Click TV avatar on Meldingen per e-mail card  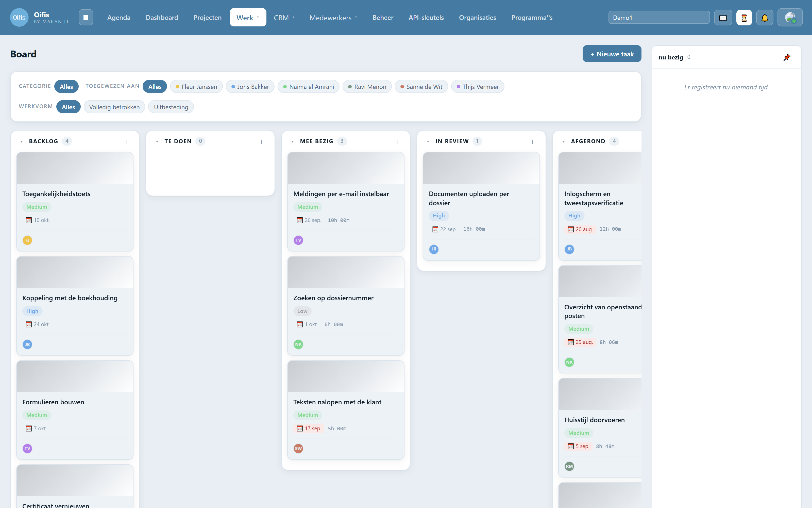click(298, 240)
